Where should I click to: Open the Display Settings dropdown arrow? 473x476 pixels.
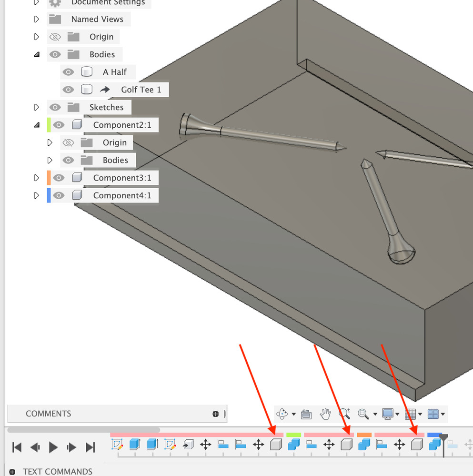click(397, 414)
